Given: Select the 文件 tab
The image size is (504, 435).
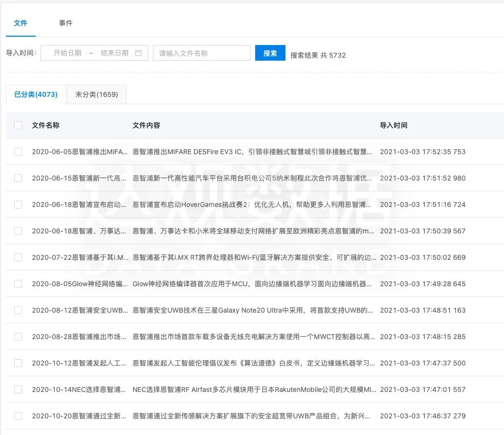Looking at the screenshot, I should click(21, 23).
